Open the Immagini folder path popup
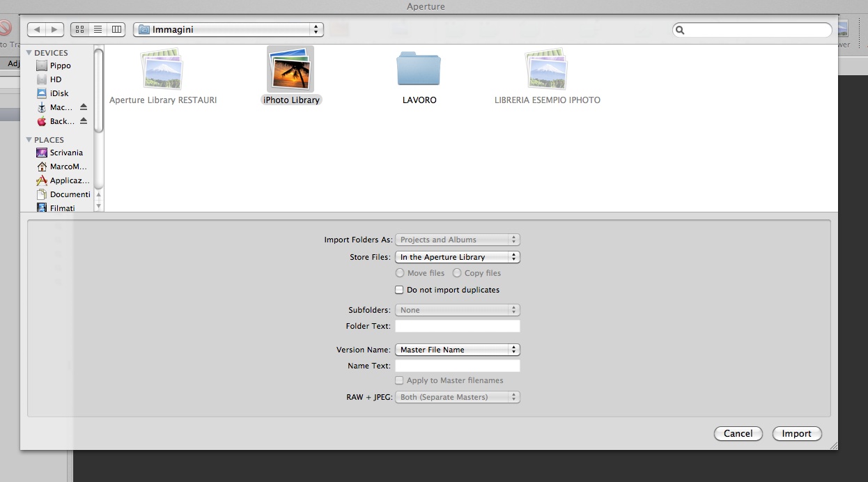868x482 pixels. click(x=228, y=30)
